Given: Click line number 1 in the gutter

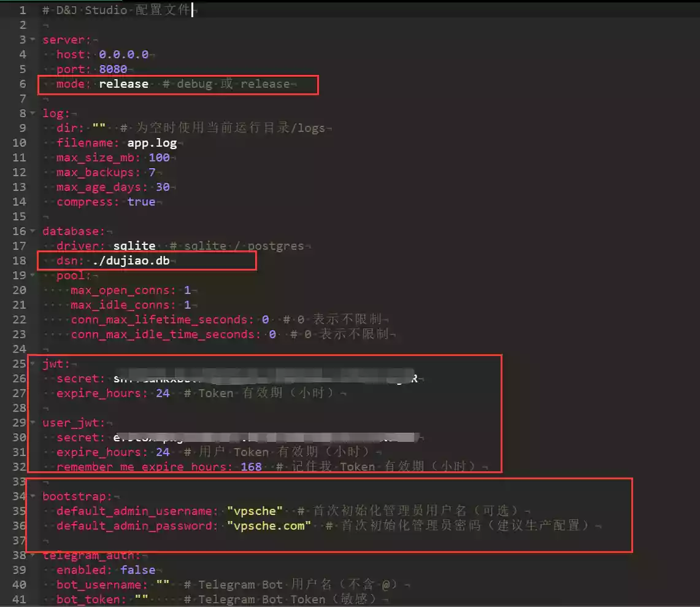Looking at the screenshot, I should [x=22, y=10].
